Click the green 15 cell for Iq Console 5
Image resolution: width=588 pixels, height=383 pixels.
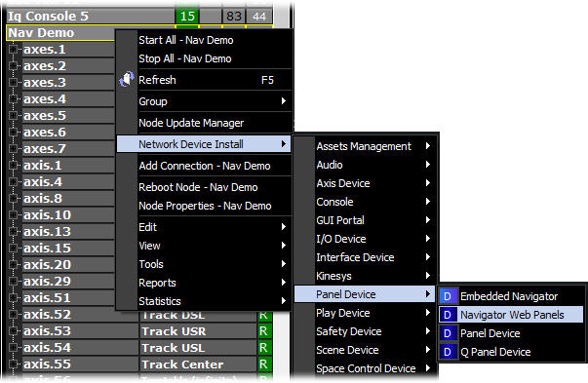(x=187, y=17)
